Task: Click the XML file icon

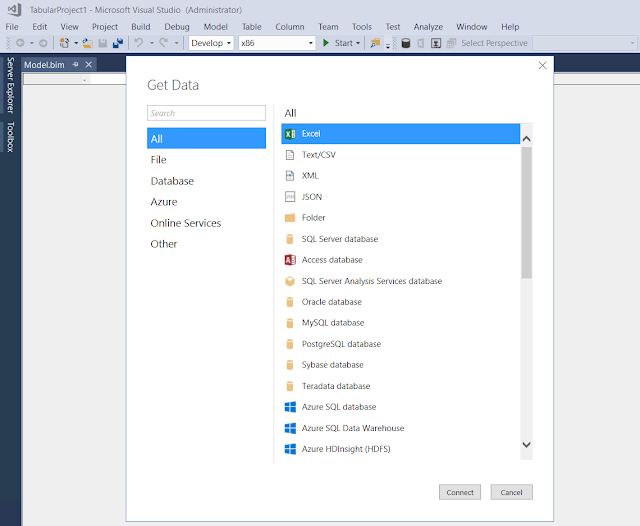Action: [290, 176]
